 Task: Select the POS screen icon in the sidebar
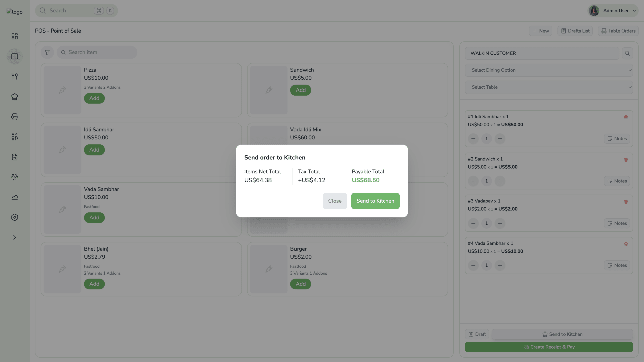pos(14,56)
